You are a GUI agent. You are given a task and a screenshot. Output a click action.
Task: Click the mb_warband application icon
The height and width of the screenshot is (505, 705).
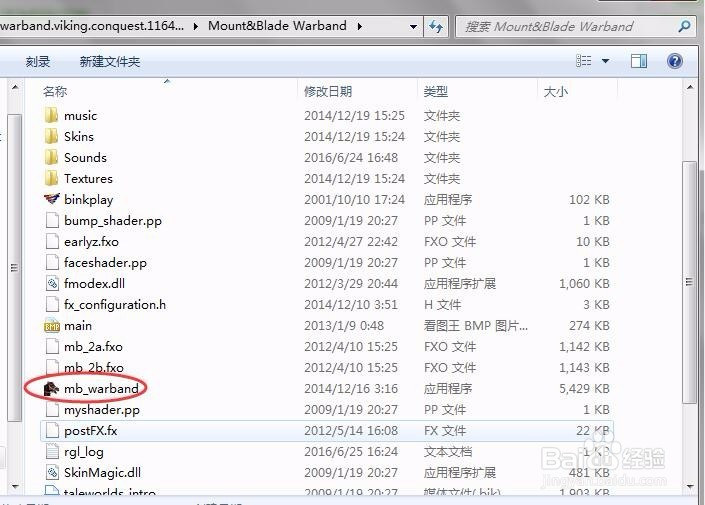51,389
